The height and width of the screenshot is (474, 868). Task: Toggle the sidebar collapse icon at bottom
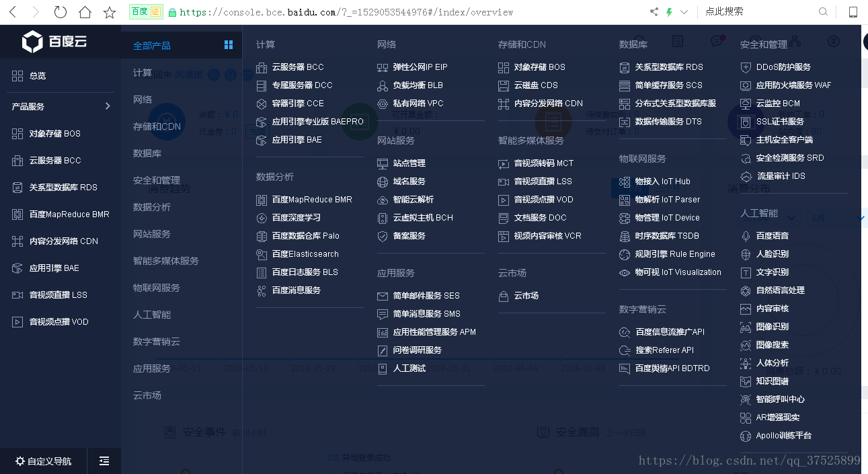(104, 461)
